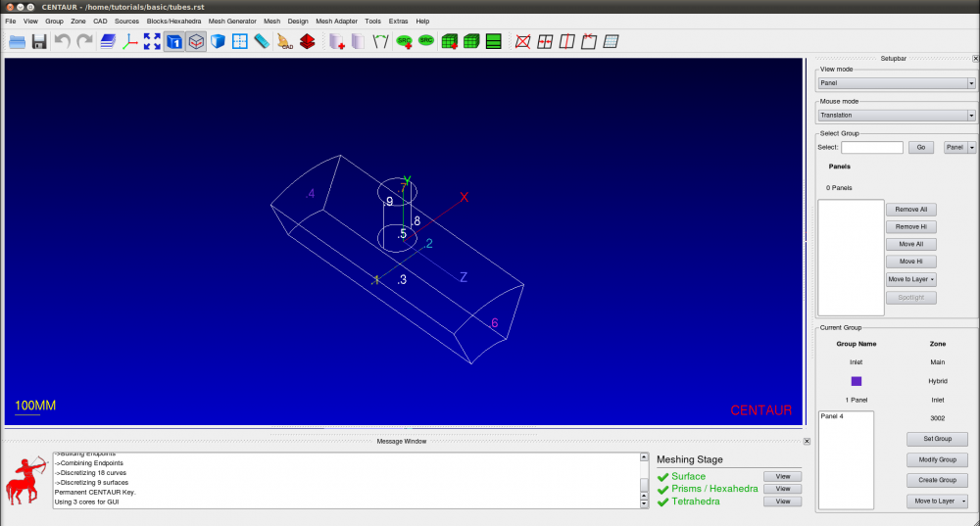Toggle the blue numbered cube icon
The width and height of the screenshot is (980, 526).
174,42
